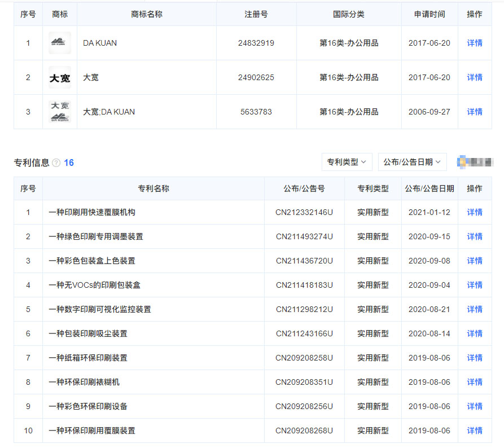The image size is (504, 448).
Task: Open 详情 for trademark number 5633783
Action: 474,112
